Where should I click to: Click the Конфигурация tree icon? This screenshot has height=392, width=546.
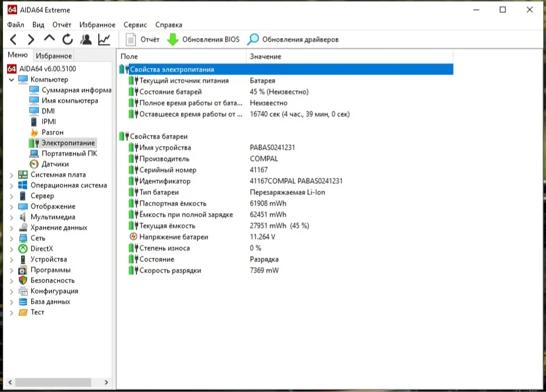tap(23, 291)
